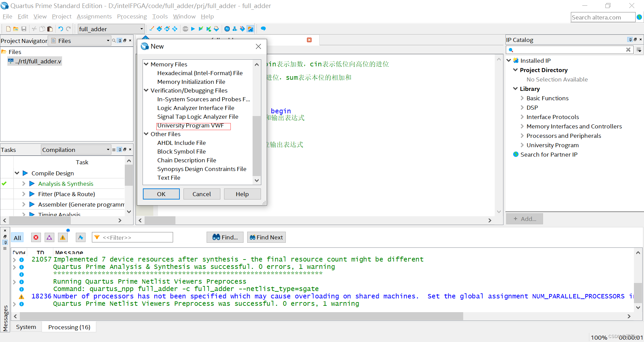Open the Processing menu
Image resolution: width=644 pixels, height=342 pixels.
click(132, 16)
